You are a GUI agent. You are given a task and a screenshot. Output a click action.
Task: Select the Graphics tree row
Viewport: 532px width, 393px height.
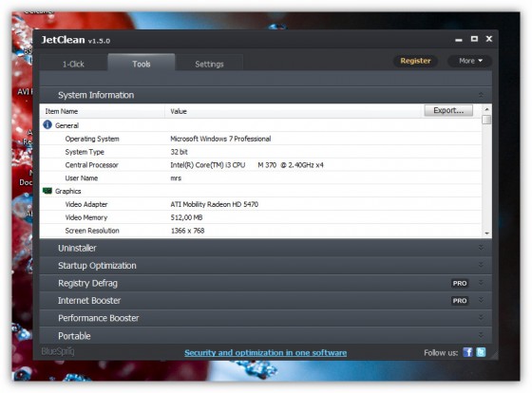click(260, 191)
